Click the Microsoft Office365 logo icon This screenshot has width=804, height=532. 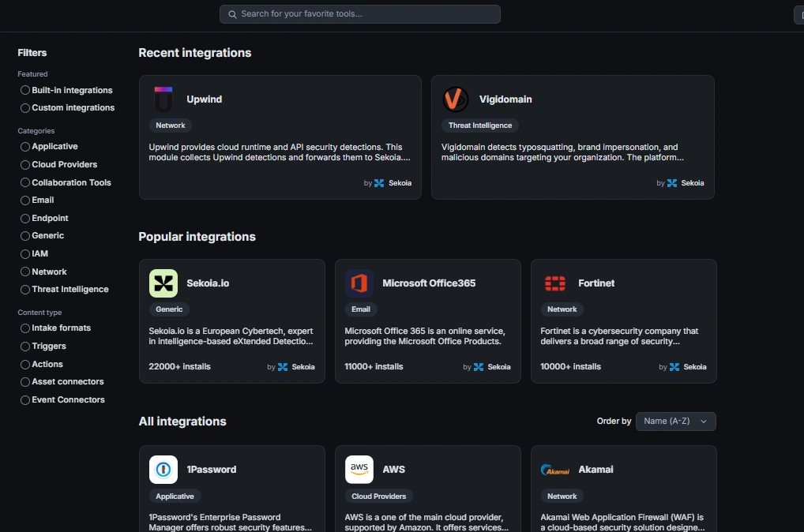tap(359, 283)
